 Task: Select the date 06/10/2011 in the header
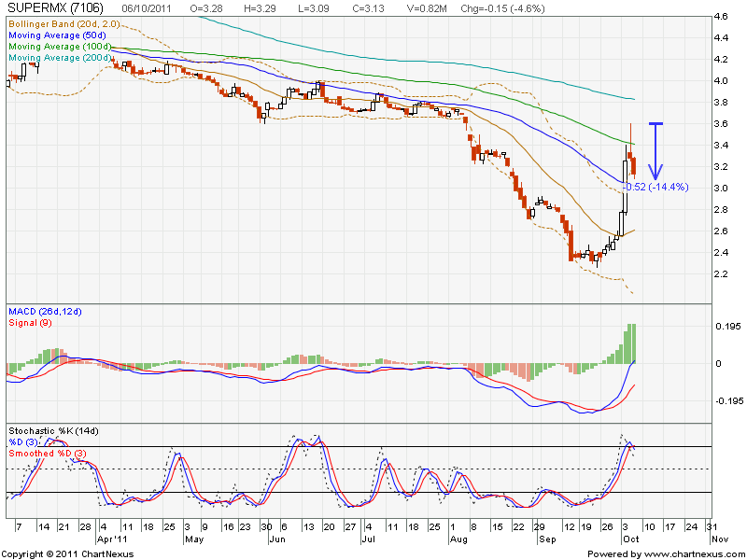(x=147, y=8)
